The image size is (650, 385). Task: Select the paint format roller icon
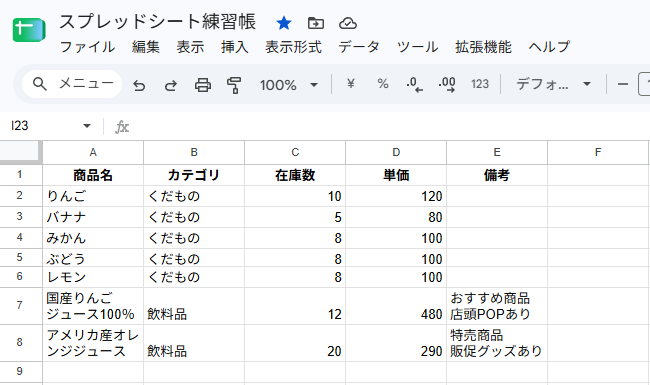point(234,85)
